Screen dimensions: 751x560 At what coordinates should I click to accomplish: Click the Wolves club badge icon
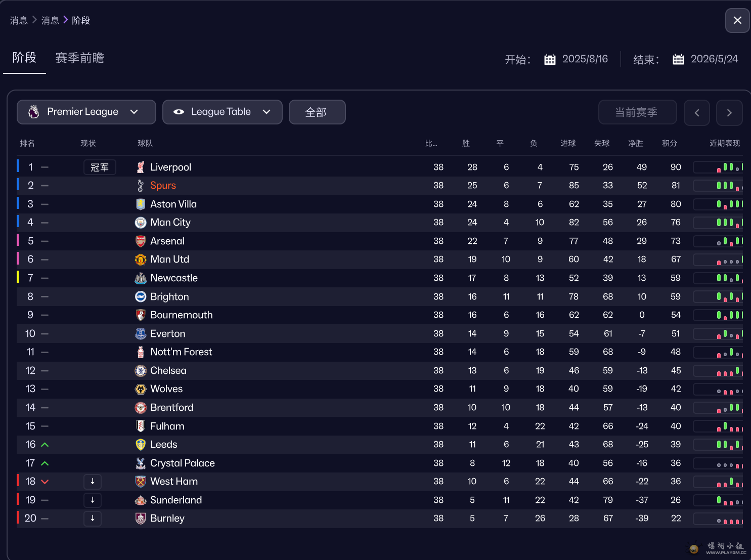tap(141, 389)
